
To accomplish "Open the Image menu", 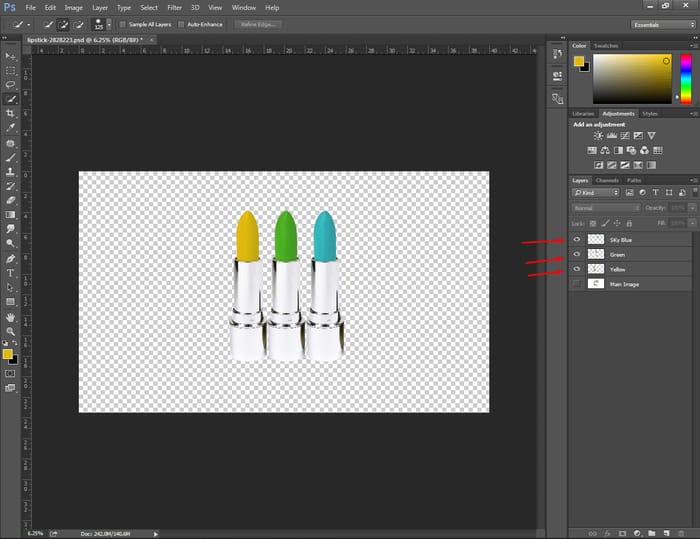I will click(74, 8).
